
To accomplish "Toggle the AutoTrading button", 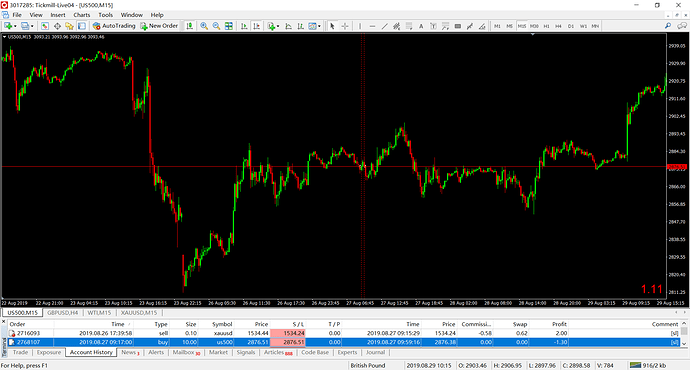I will [x=114, y=26].
